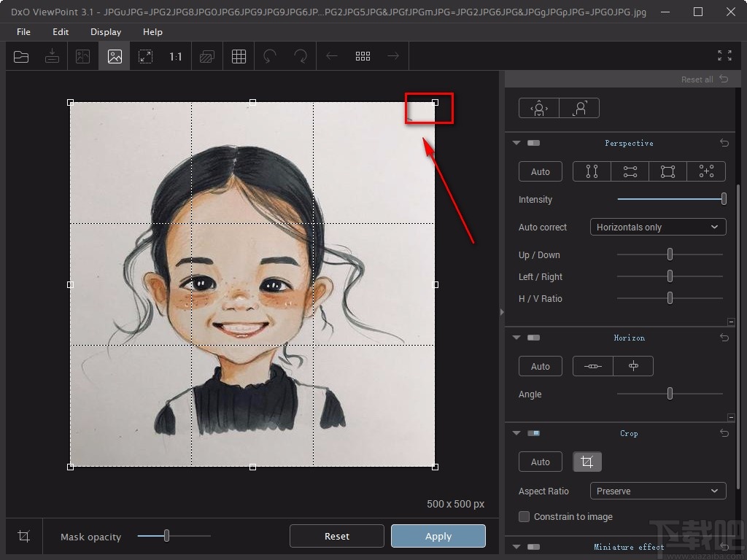The width and height of the screenshot is (747, 560).
Task: Collapse the Perspective section triangle
Action: coord(516,143)
